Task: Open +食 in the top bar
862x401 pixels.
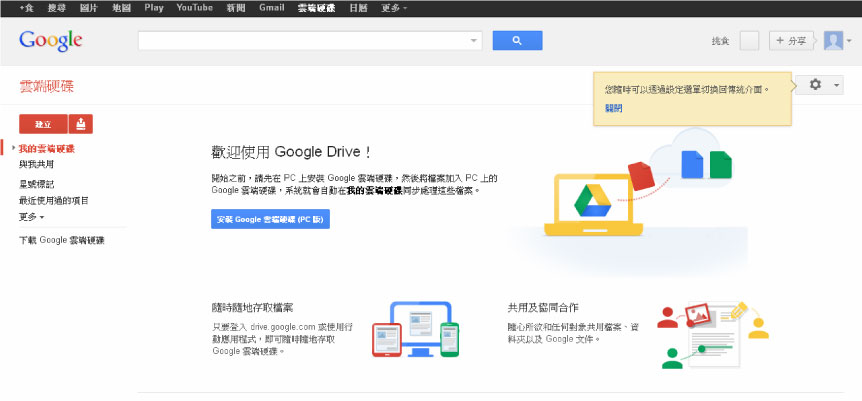Action: click(x=26, y=8)
